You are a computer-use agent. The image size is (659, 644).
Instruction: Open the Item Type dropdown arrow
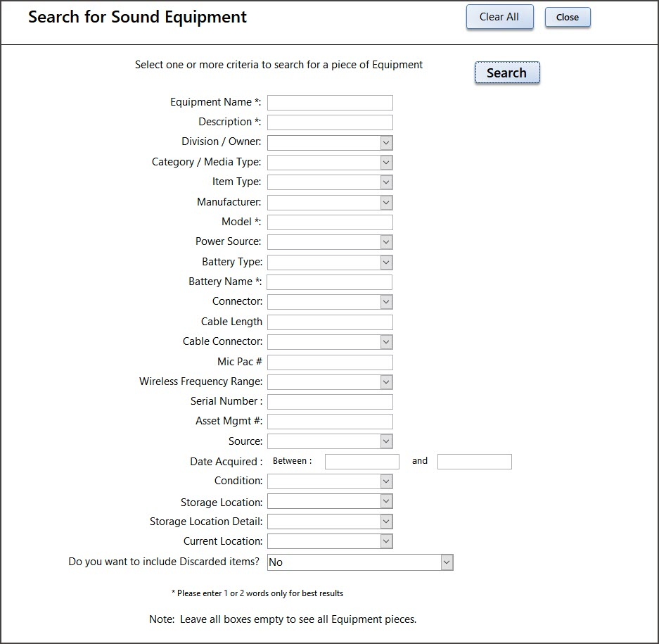tap(386, 182)
